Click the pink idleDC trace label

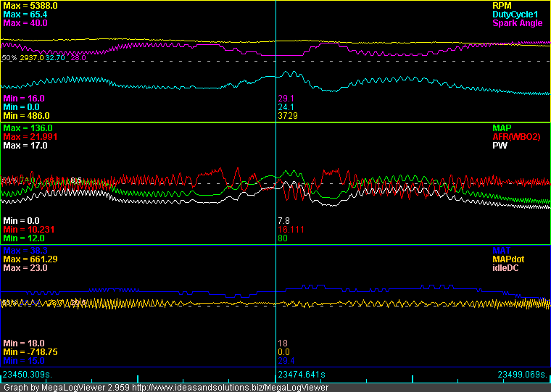click(x=505, y=268)
